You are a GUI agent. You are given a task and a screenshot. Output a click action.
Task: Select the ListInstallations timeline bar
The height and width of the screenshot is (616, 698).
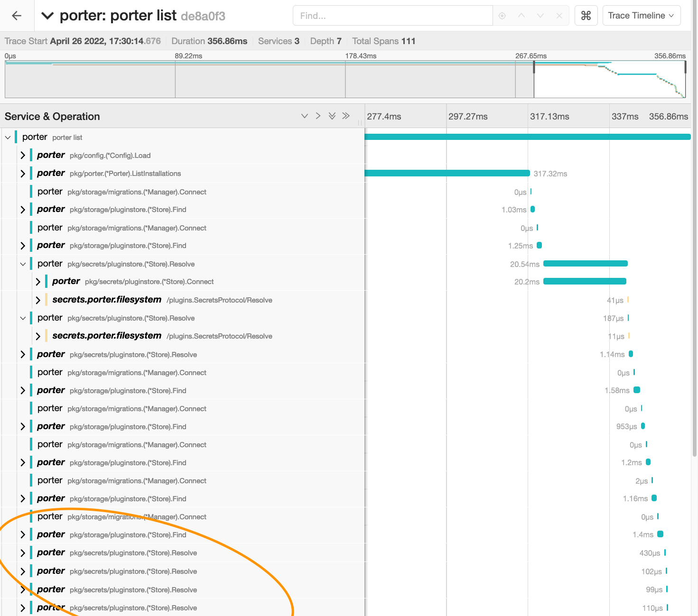coord(446,173)
